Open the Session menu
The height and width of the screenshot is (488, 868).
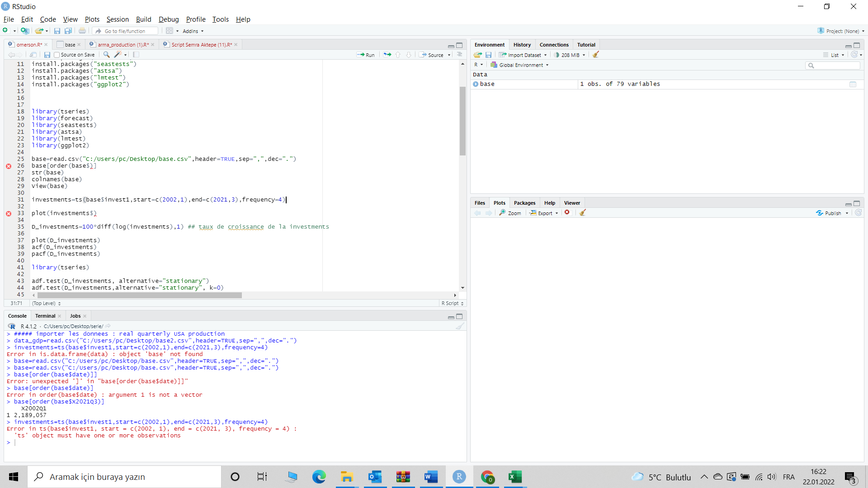pos(118,19)
